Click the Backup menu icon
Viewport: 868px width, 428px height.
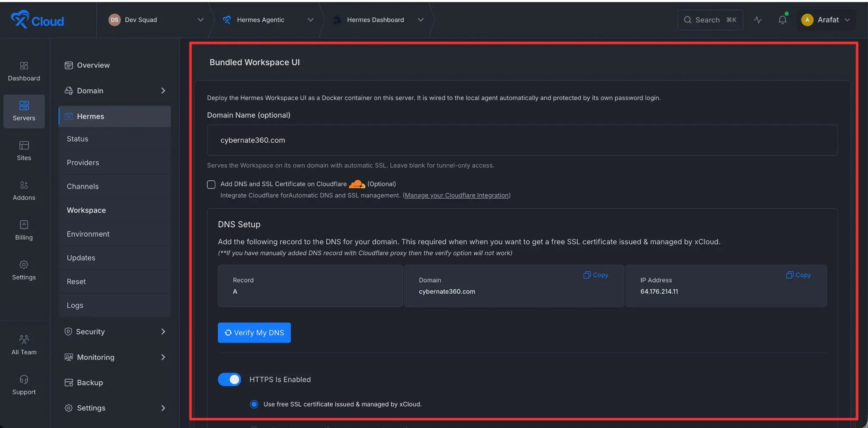pos(69,383)
